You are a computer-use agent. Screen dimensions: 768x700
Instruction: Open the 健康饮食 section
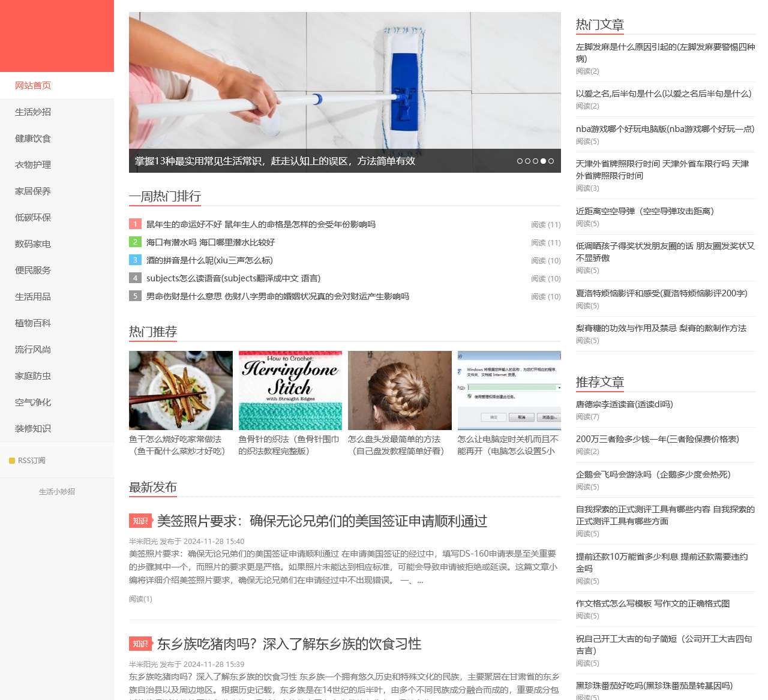tap(32, 139)
